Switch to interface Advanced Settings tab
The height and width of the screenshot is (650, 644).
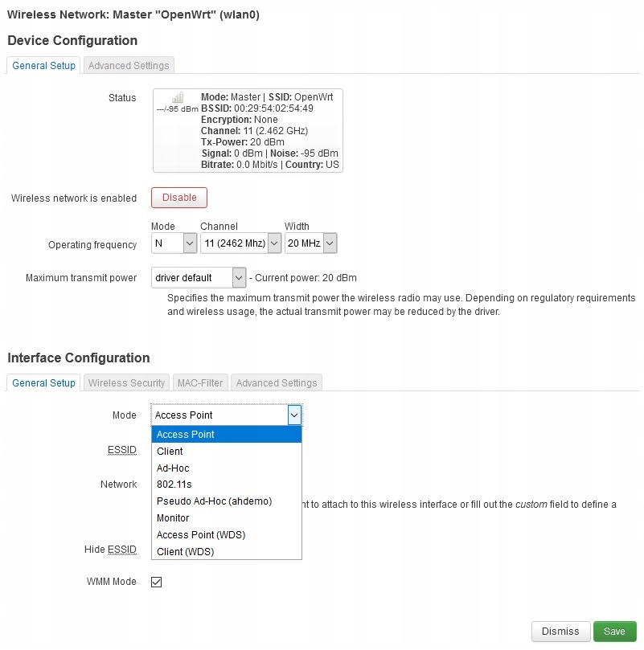point(276,383)
